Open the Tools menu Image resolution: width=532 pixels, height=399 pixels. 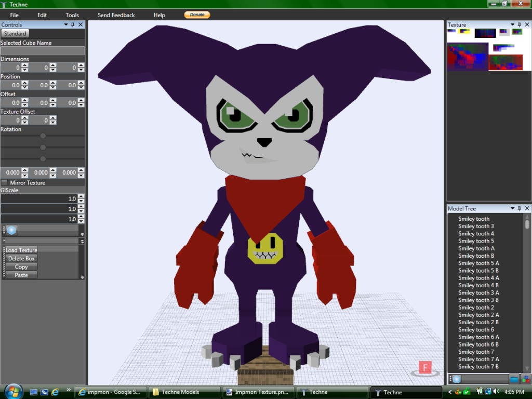point(72,15)
